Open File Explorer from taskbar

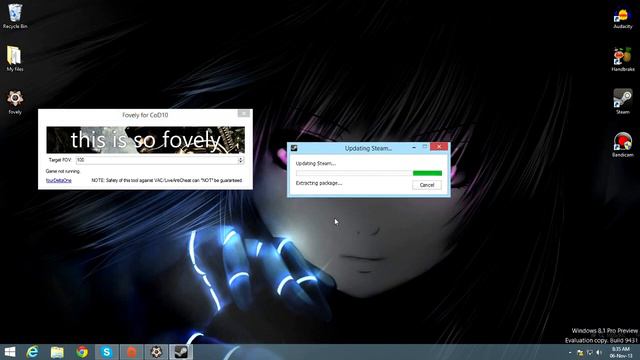[x=57, y=352]
